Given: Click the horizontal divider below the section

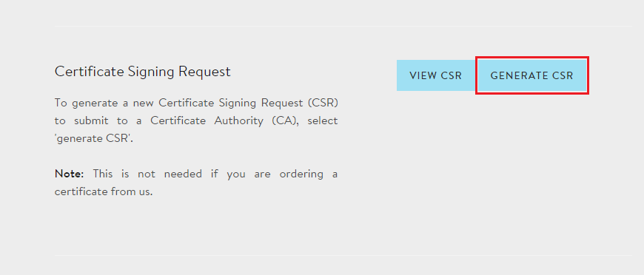Looking at the screenshot, I should [x=343, y=255].
